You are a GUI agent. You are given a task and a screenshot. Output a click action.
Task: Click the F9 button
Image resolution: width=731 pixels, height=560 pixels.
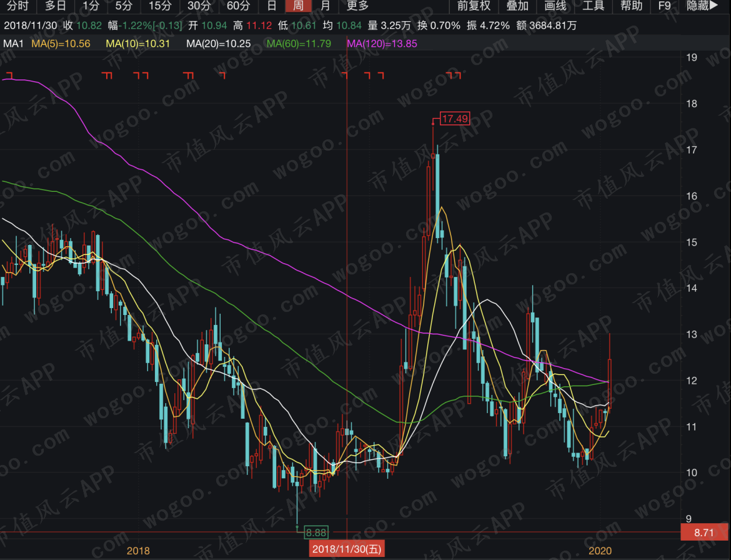coord(664,6)
